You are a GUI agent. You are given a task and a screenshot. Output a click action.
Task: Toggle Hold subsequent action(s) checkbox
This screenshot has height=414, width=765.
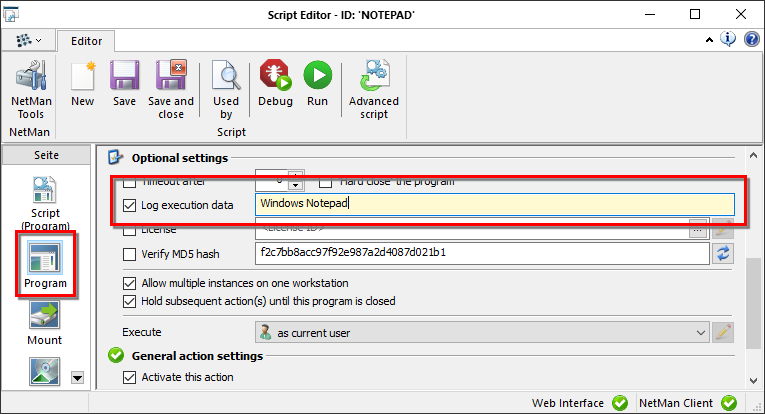(129, 301)
